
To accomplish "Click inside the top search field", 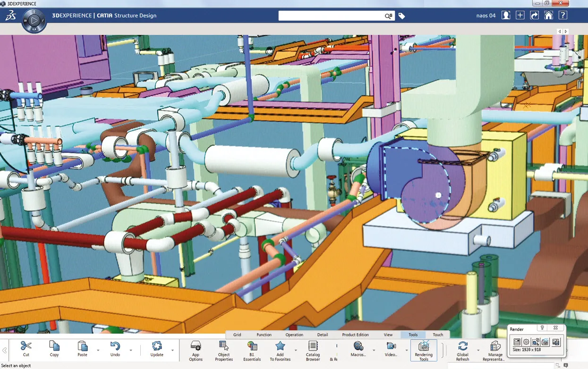I will click(331, 16).
